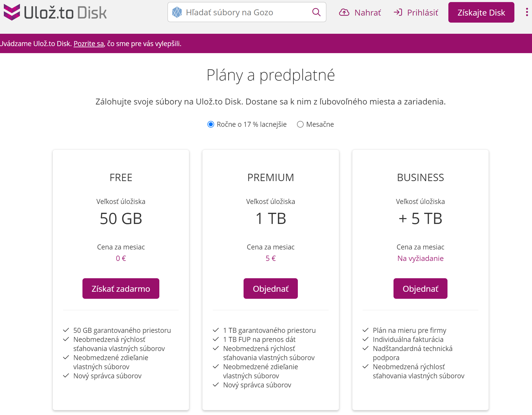Click the magnifier search icon
Screen dimensions: 532x415
pos(316,12)
